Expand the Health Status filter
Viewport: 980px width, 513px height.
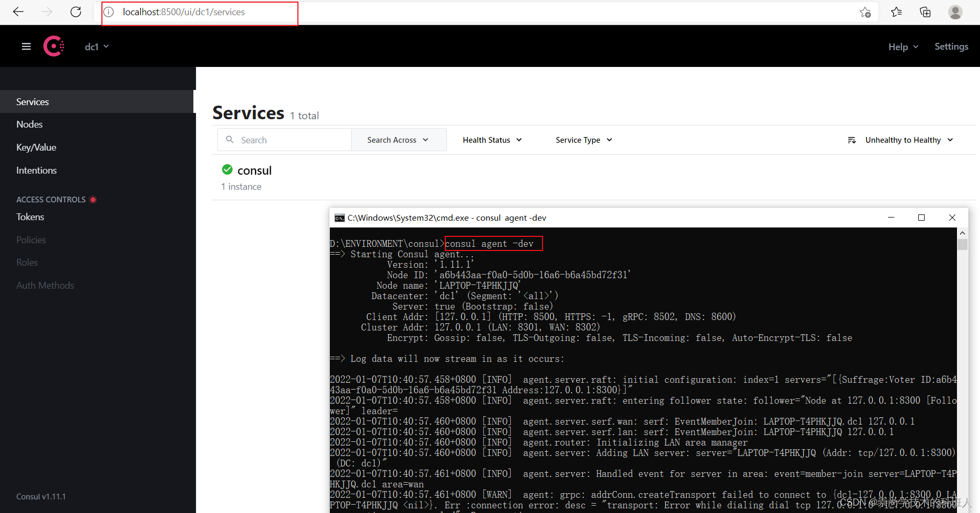click(492, 140)
